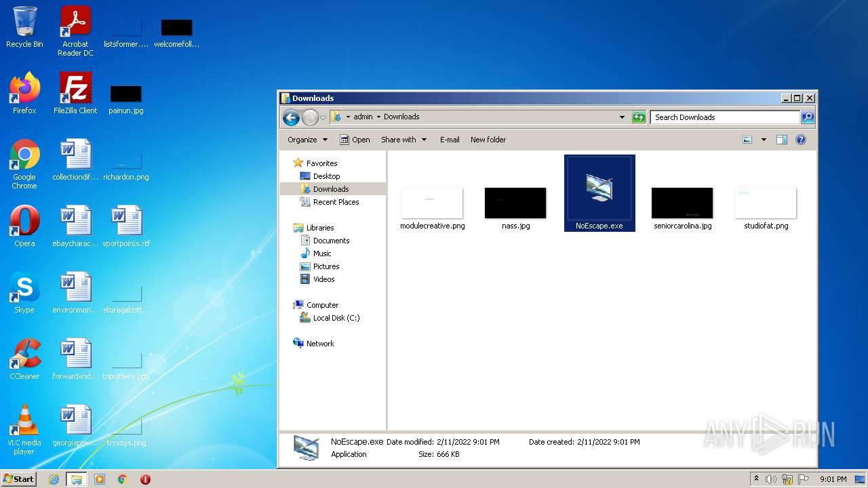Screen dimensions: 868x488
Task: Open recent pages dropdown next to Forward
Action: 323,117
